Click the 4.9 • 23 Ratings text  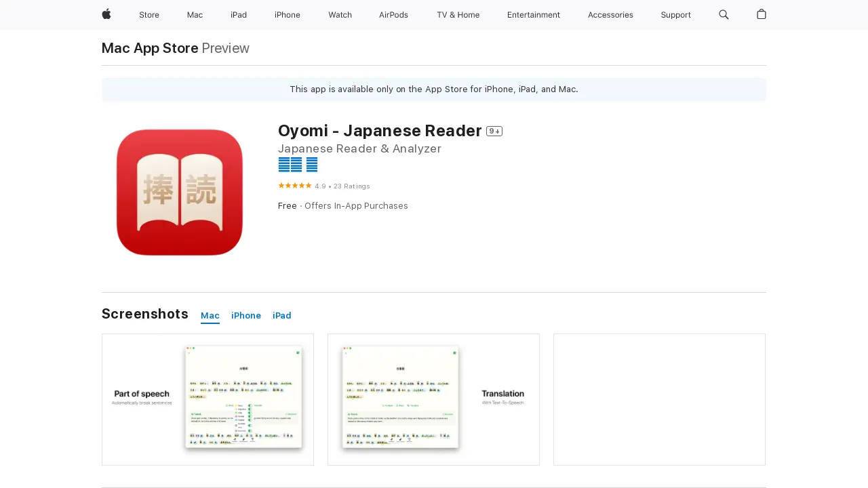tap(342, 186)
